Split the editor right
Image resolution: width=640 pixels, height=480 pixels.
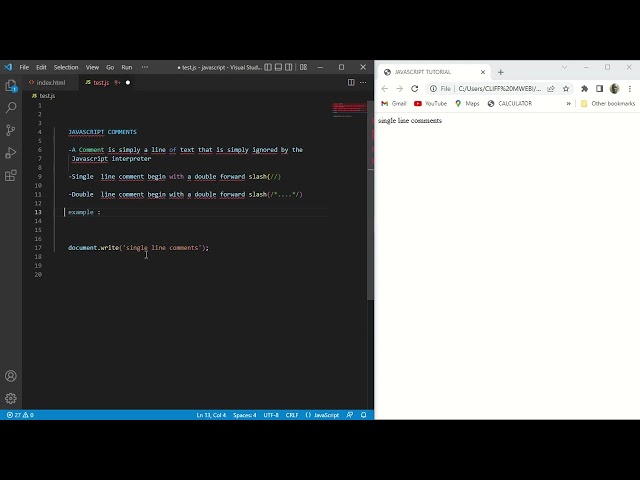point(351,82)
